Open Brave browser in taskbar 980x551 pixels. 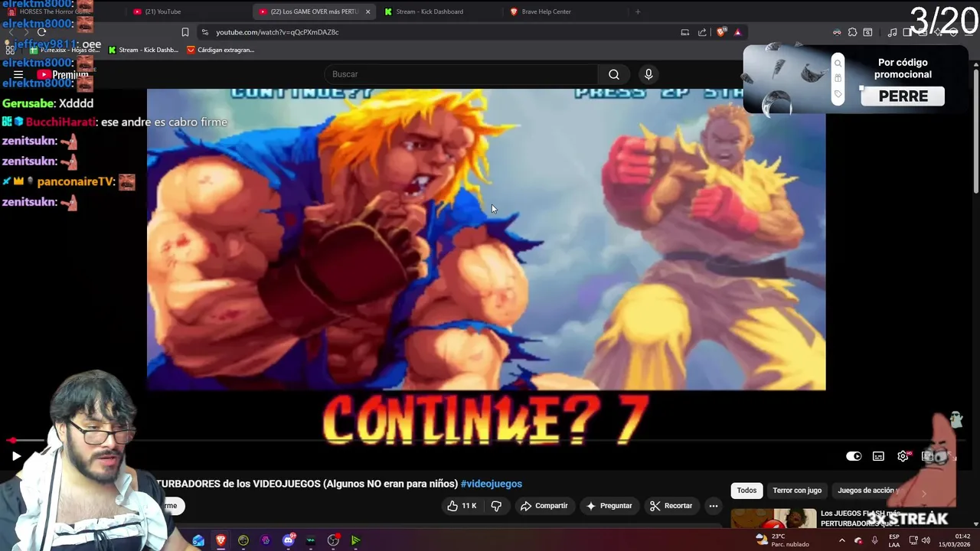[x=221, y=540]
